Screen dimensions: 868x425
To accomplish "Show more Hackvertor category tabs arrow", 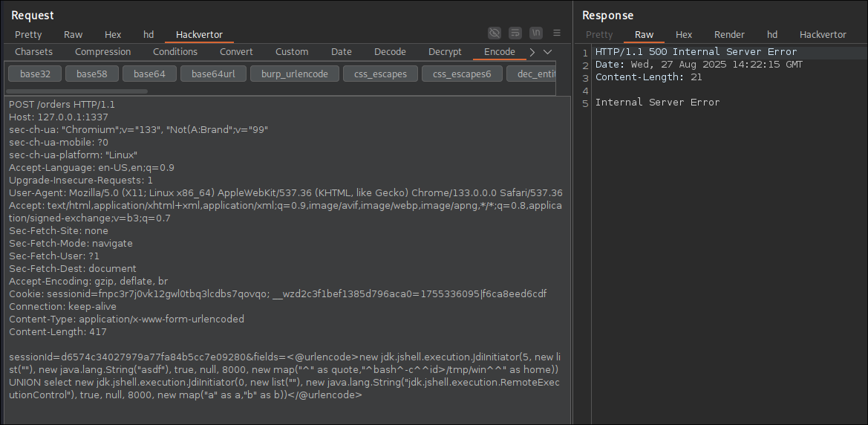I will pos(532,52).
